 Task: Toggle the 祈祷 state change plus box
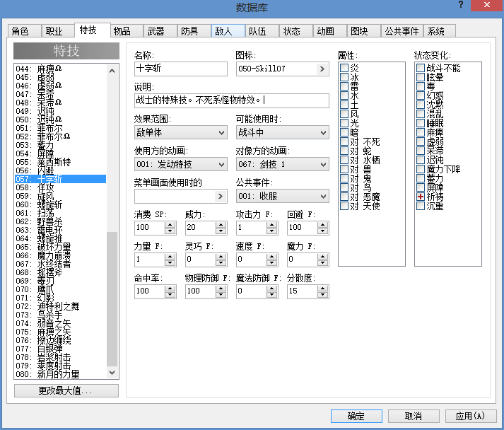(421, 197)
